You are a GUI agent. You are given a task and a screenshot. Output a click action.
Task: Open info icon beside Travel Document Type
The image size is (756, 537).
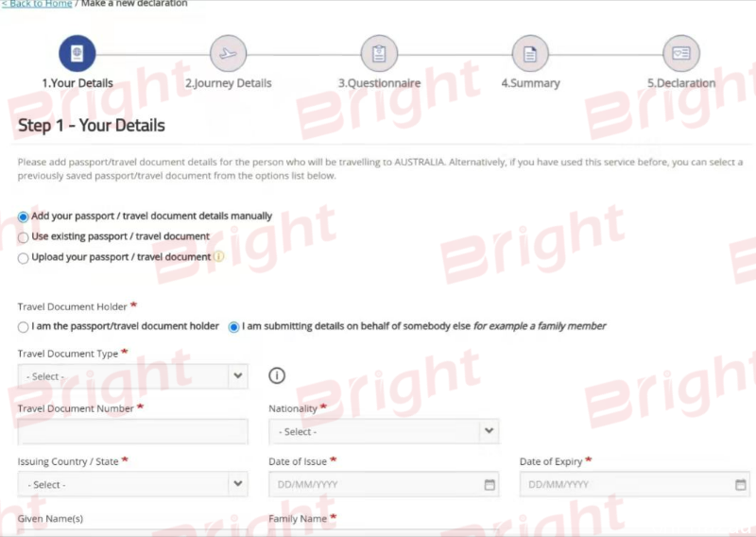point(277,375)
